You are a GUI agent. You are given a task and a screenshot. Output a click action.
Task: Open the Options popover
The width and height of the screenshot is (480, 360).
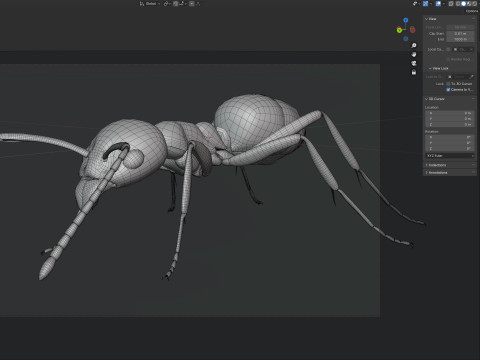(x=472, y=11)
